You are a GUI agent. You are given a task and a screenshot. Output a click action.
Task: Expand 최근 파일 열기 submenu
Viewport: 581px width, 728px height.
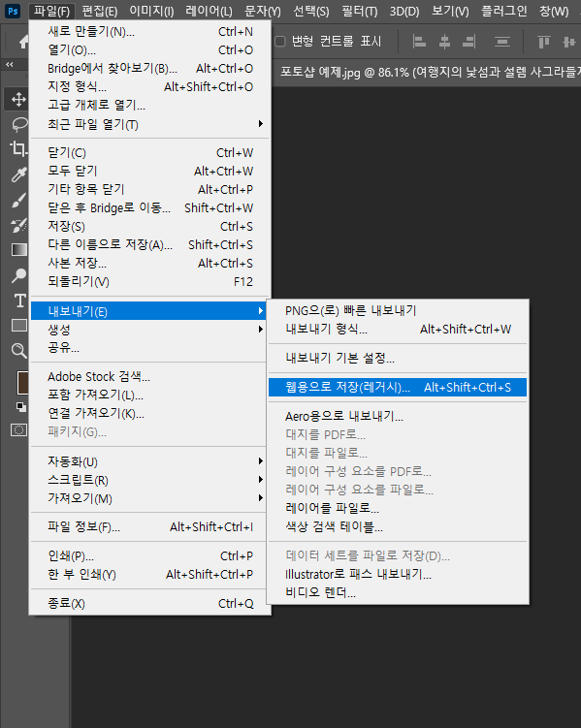[150, 124]
